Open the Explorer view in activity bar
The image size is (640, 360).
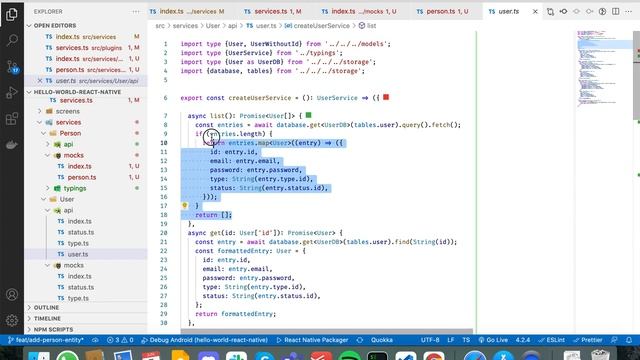point(12,14)
